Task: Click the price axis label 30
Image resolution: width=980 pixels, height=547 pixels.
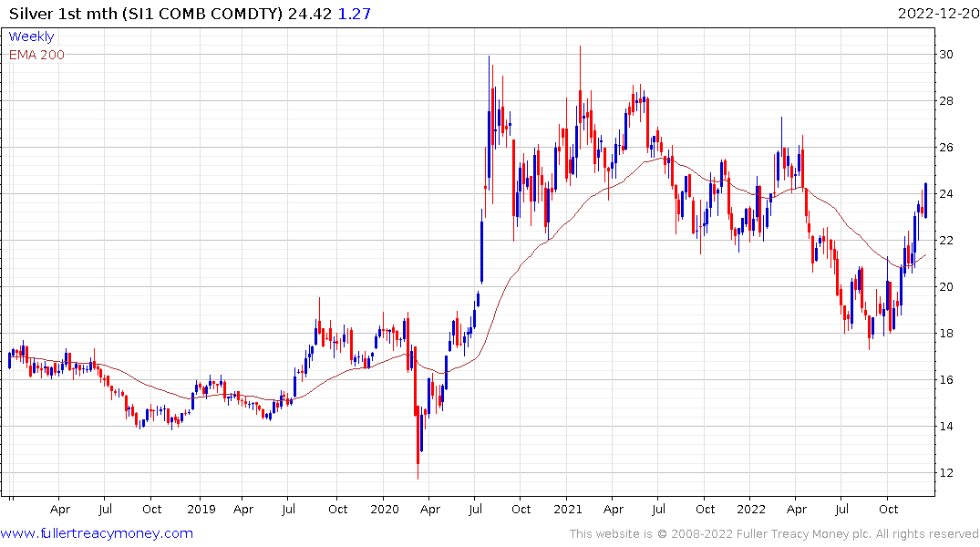Action: coord(945,55)
